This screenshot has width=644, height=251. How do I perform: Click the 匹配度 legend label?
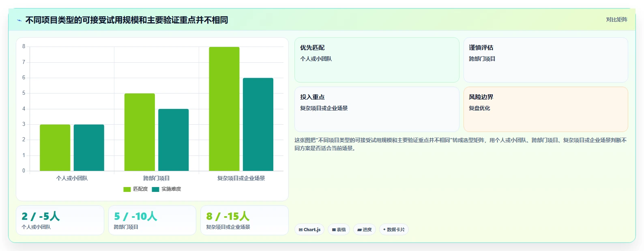(x=140, y=189)
